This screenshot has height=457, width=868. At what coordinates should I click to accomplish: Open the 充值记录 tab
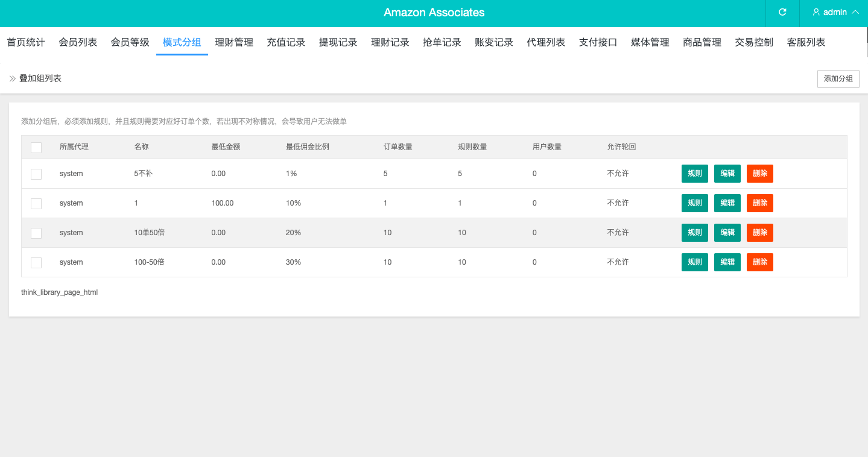click(x=285, y=42)
